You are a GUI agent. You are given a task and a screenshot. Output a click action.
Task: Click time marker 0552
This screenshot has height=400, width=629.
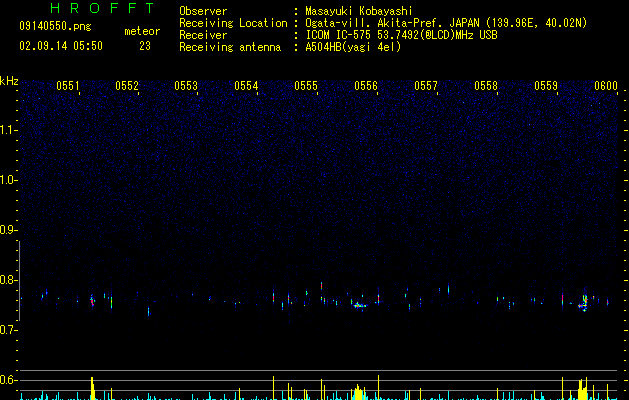127,86
